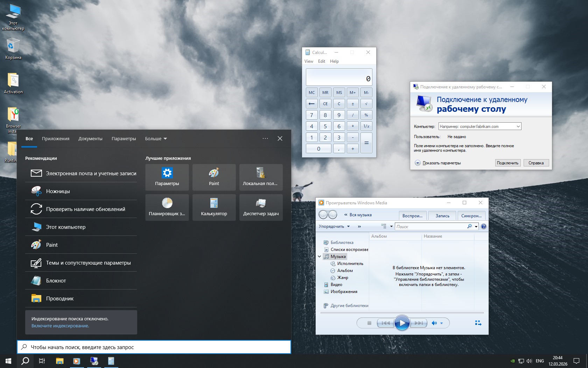The height and width of the screenshot is (368, 588).
Task: Launch Task Manager tile in search panel
Action: pos(261,207)
